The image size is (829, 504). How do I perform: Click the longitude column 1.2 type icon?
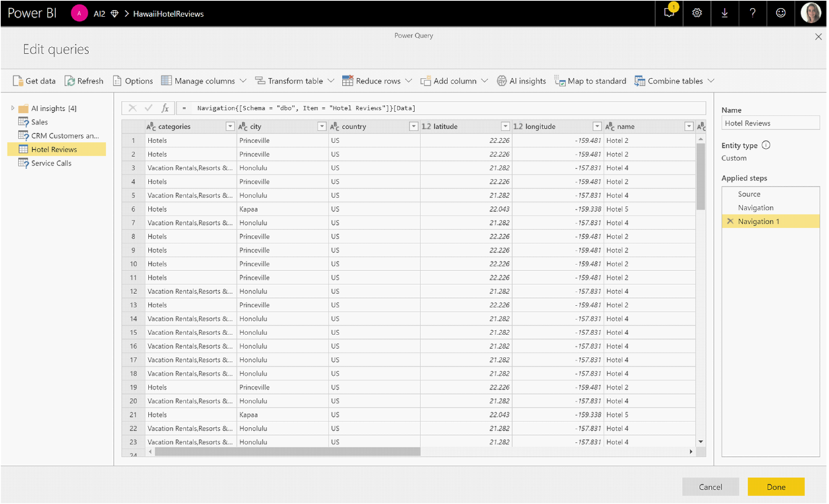point(518,127)
